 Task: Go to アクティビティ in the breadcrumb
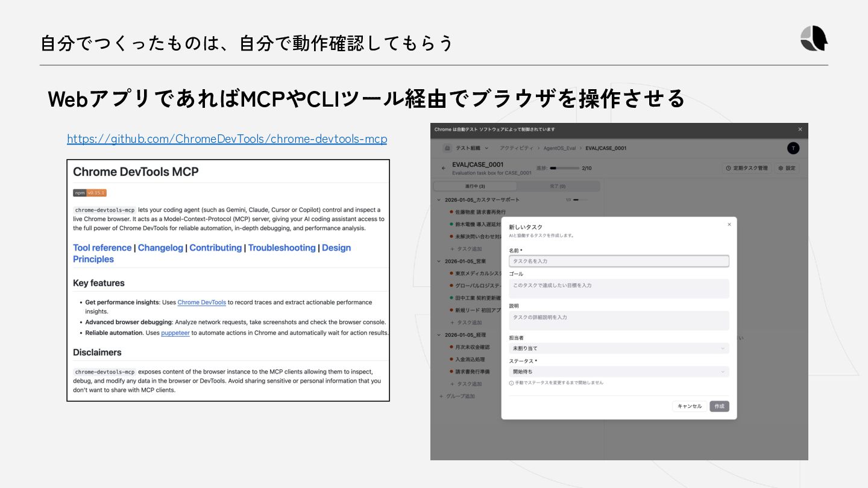(x=516, y=148)
